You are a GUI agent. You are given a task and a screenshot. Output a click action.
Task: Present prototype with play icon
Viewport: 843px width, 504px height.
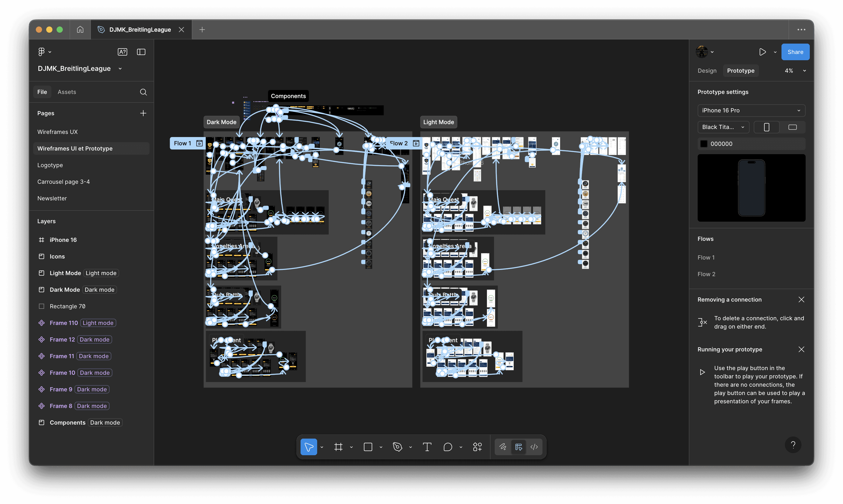763,52
